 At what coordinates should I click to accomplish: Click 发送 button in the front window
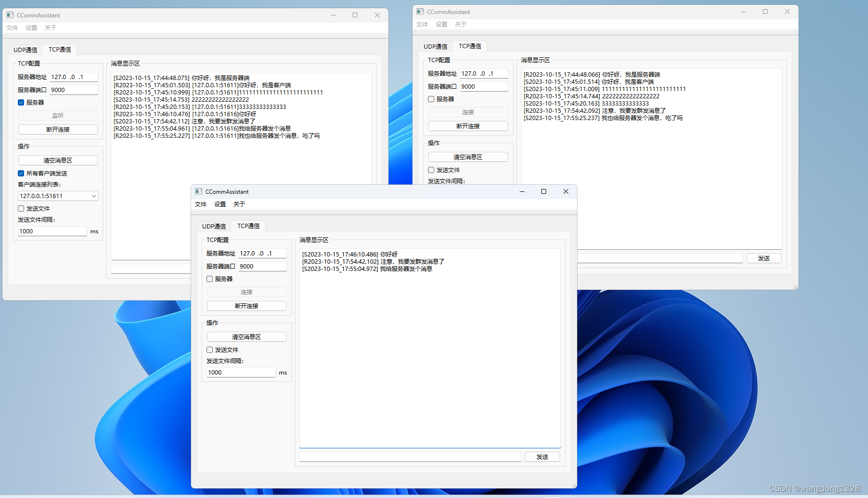[x=542, y=457]
